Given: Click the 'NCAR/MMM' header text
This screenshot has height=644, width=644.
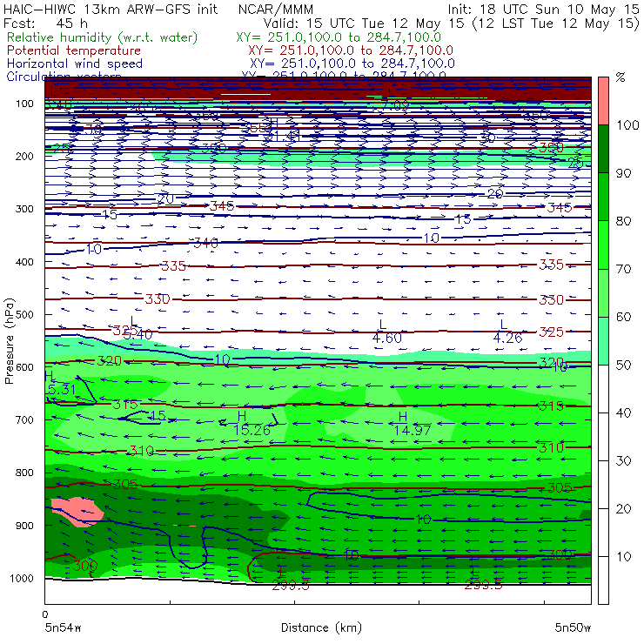Looking at the screenshot, I should pyautogui.click(x=276, y=10).
